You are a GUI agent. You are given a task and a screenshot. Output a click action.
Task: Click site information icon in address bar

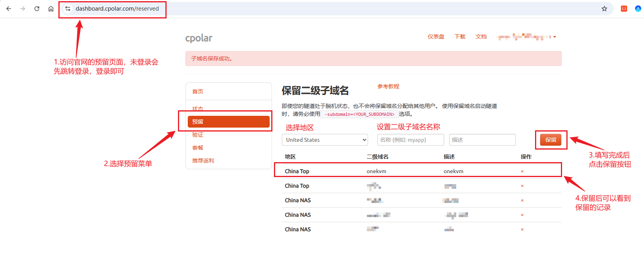[x=68, y=9]
